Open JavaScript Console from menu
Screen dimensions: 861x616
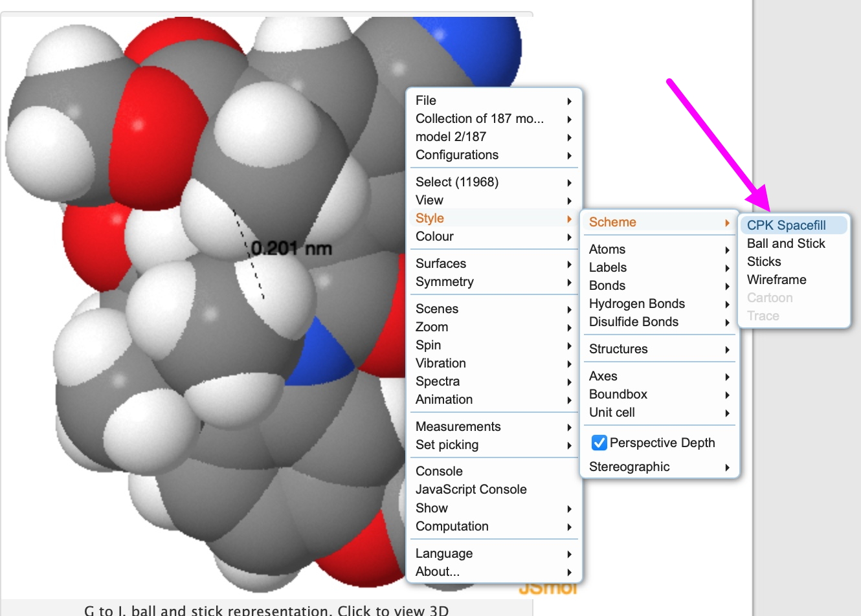click(471, 489)
